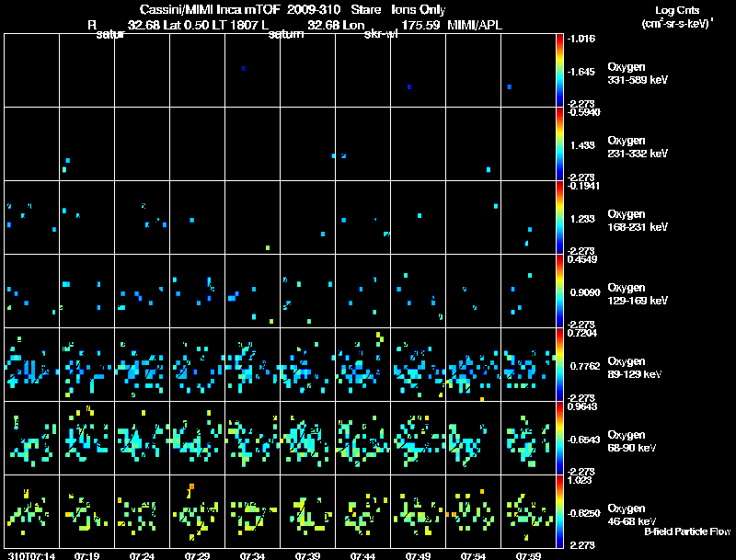Click the colorbar midpoint value '-1.645'

pos(581,72)
